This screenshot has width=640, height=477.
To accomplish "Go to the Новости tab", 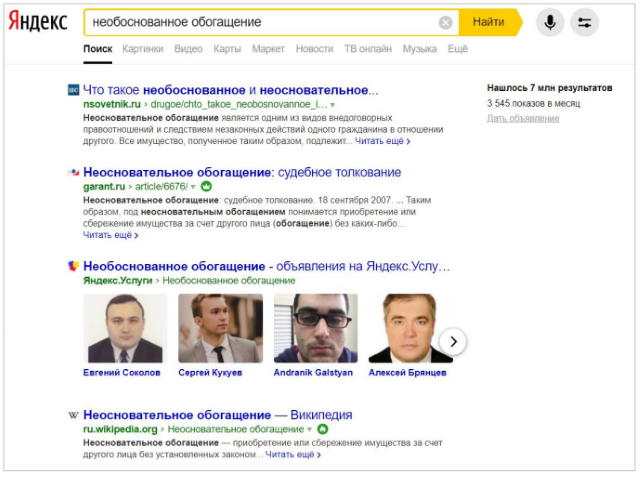I will [314, 49].
